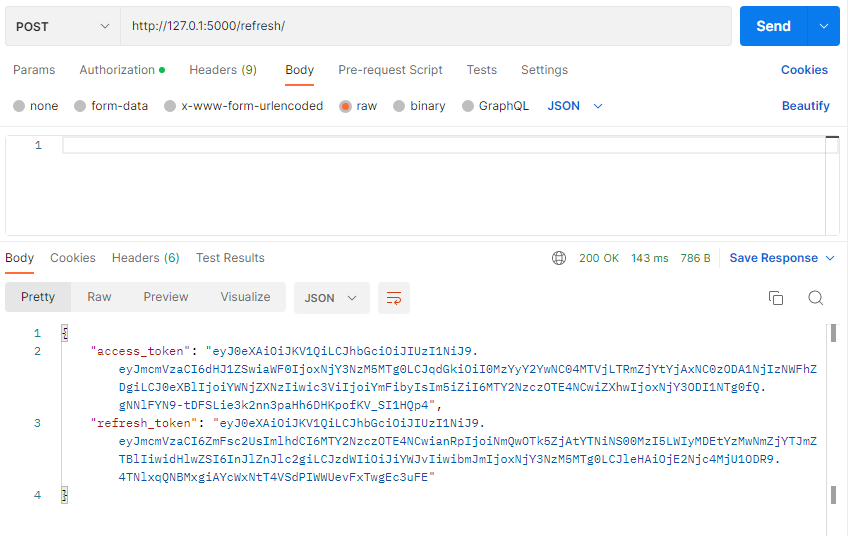Open response search with the magnifier icon
This screenshot has height=536, width=860.
click(x=816, y=298)
